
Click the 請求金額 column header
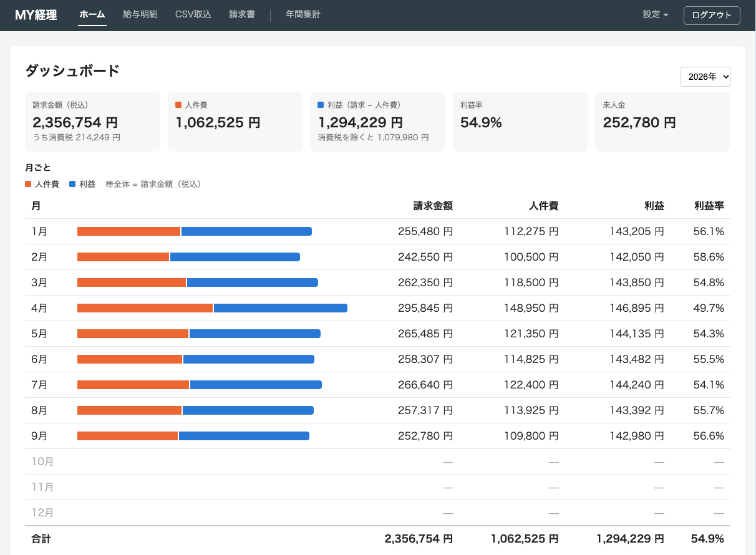click(433, 206)
